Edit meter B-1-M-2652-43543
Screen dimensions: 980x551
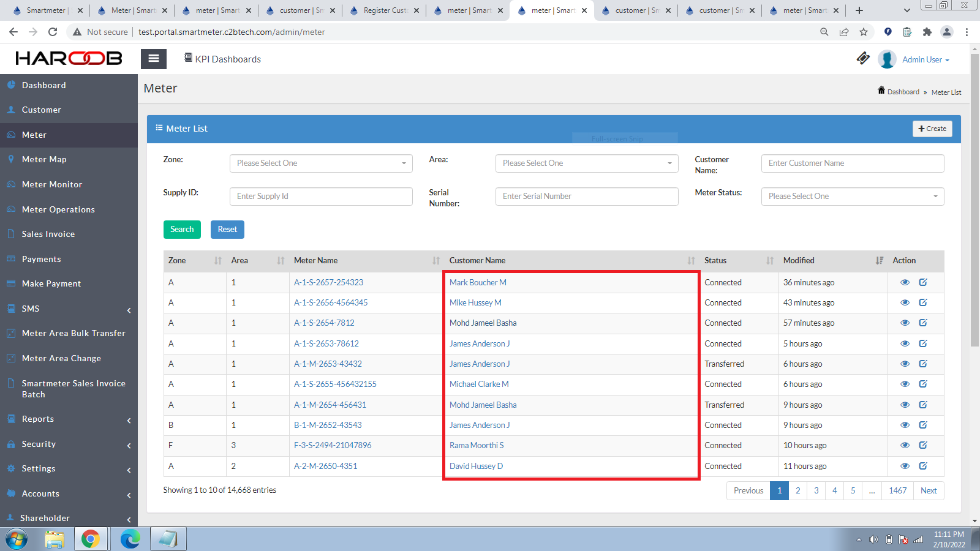click(923, 425)
